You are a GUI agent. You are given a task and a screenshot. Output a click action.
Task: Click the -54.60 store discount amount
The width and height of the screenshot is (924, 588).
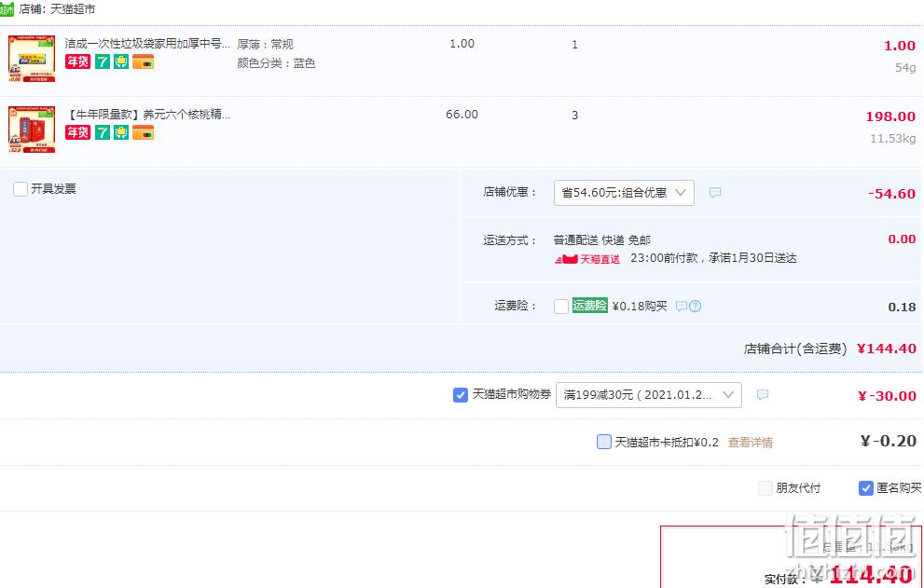[891, 194]
